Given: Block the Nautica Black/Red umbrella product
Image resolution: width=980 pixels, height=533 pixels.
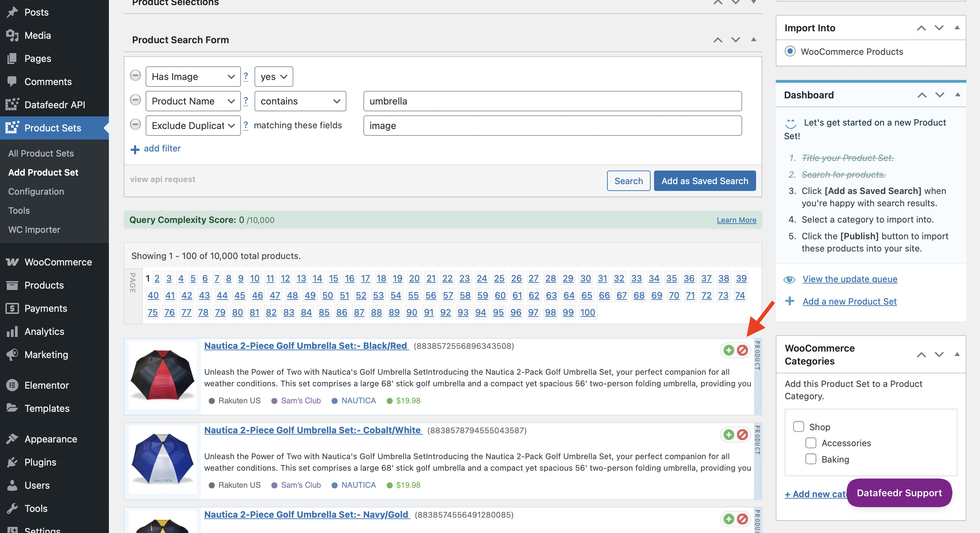Looking at the screenshot, I should tap(742, 350).
